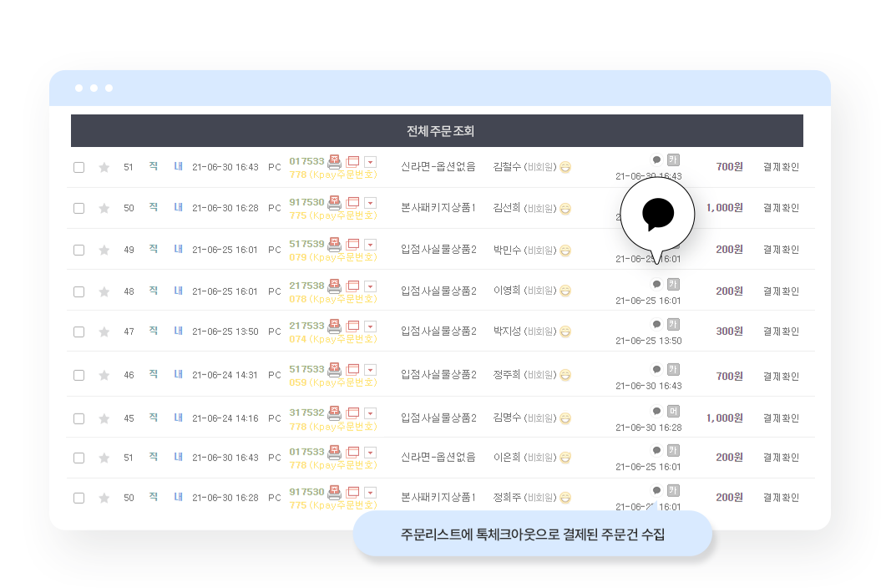Screen dimensions: 881x588
Task: Click the caption 주문리스트에 톡체크아웃으로 결제된 주문건 수집
Action: 533,534
